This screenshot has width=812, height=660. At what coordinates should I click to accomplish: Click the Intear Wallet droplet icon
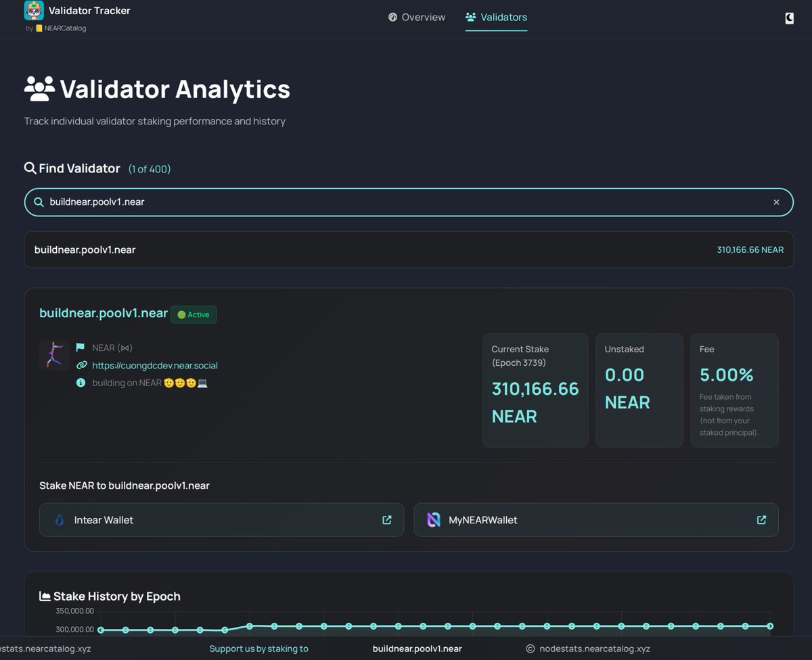(x=60, y=520)
